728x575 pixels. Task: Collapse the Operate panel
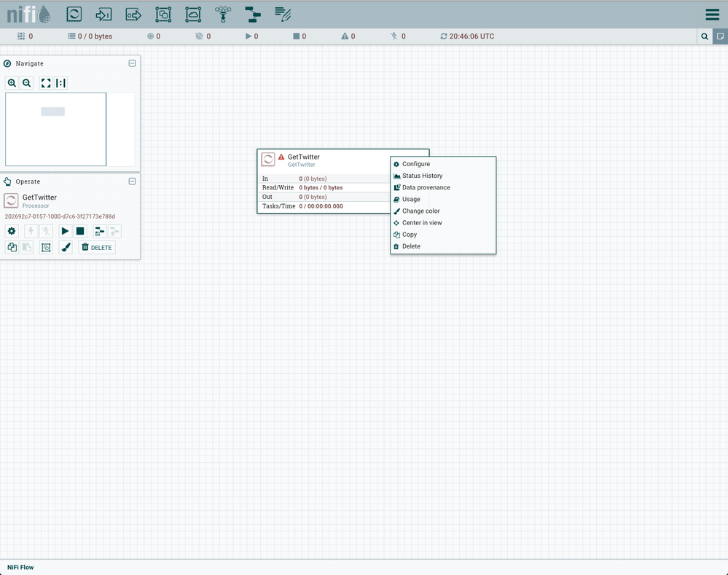click(132, 181)
